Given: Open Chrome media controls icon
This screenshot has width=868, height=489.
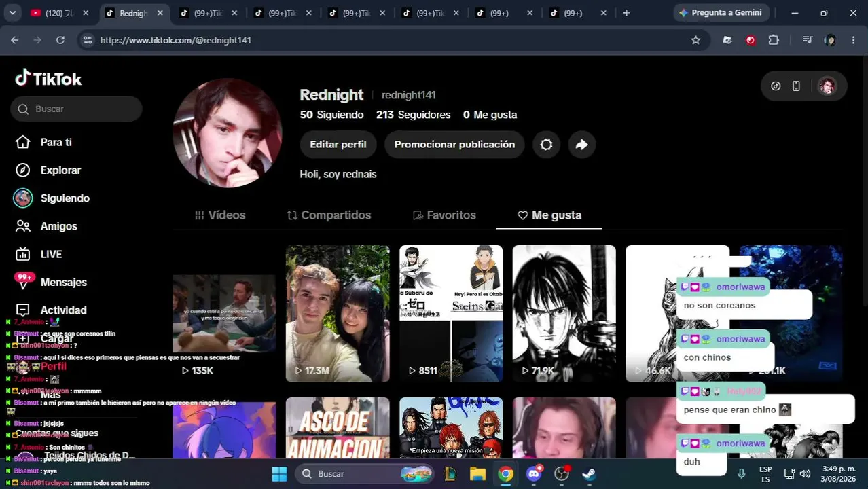Looking at the screenshot, I should [807, 40].
